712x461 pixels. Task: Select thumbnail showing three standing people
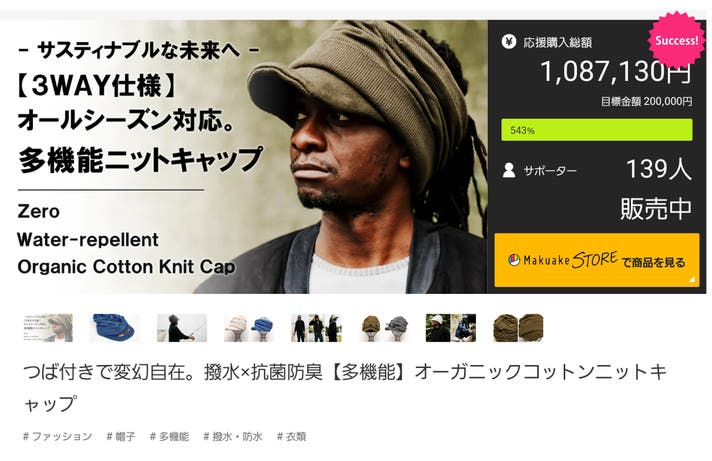(316, 327)
